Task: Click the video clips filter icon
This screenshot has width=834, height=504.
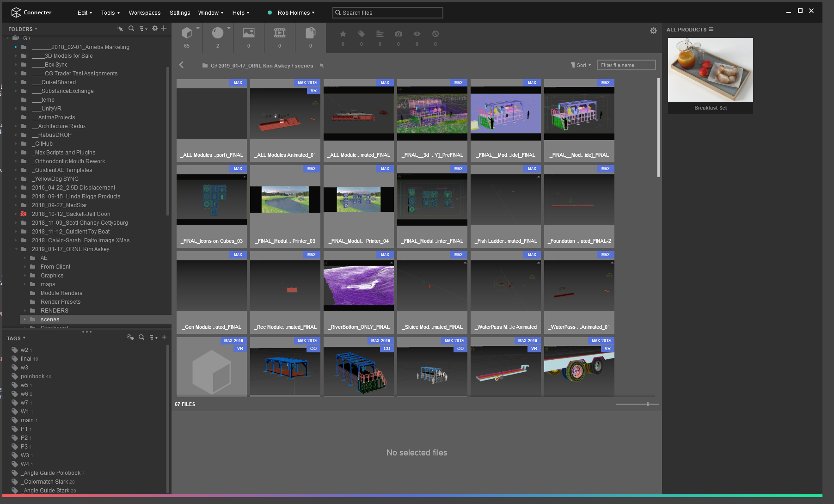Action: pyautogui.click(x=280, y=33)
